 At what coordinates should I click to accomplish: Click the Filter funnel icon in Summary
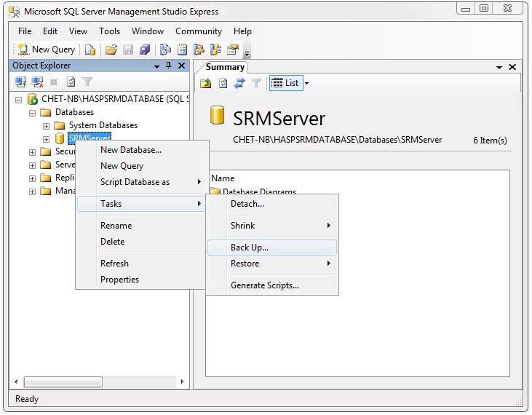256,83
